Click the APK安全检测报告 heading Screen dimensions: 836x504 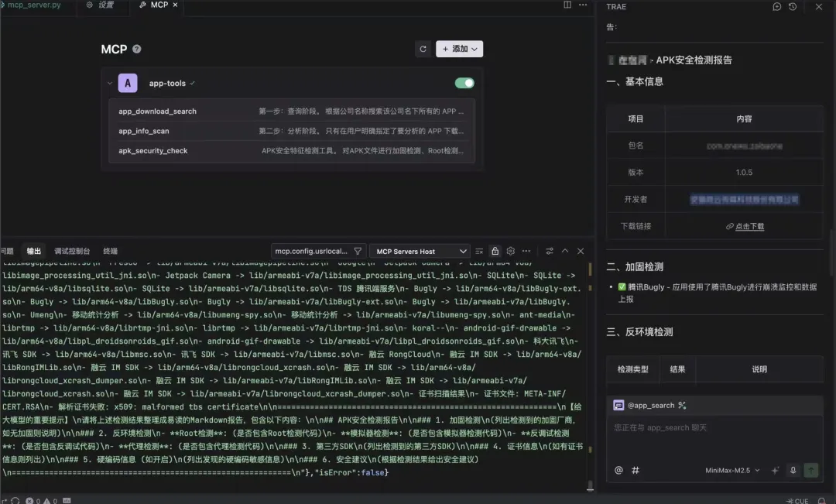(694, 60)
